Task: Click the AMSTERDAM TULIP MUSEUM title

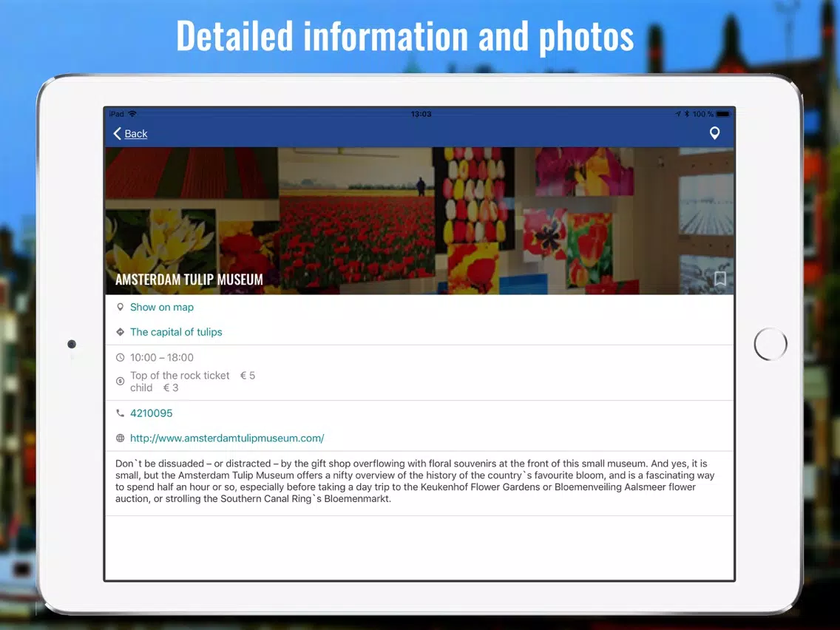Action: [189, 279]
